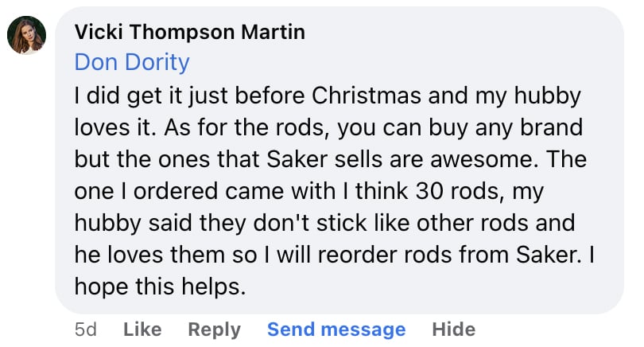The height and width of the screenshot is (347, 644).
Task: Click Send message under the comment
Action: (x=336, y=329)
